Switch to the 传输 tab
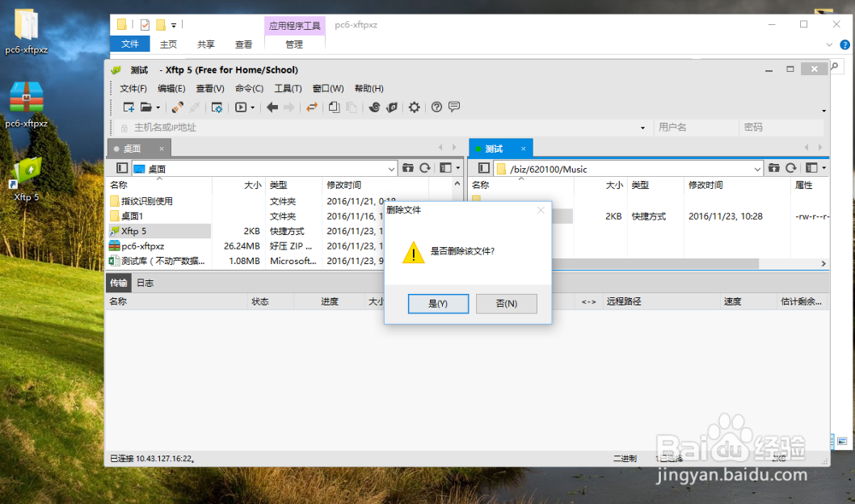 pos(118,283)
